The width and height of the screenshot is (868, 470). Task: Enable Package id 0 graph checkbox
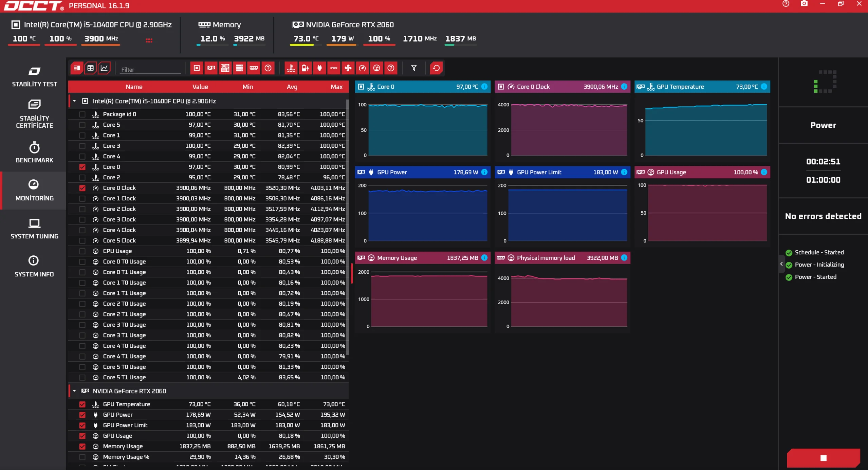click(x=82, y=114)
